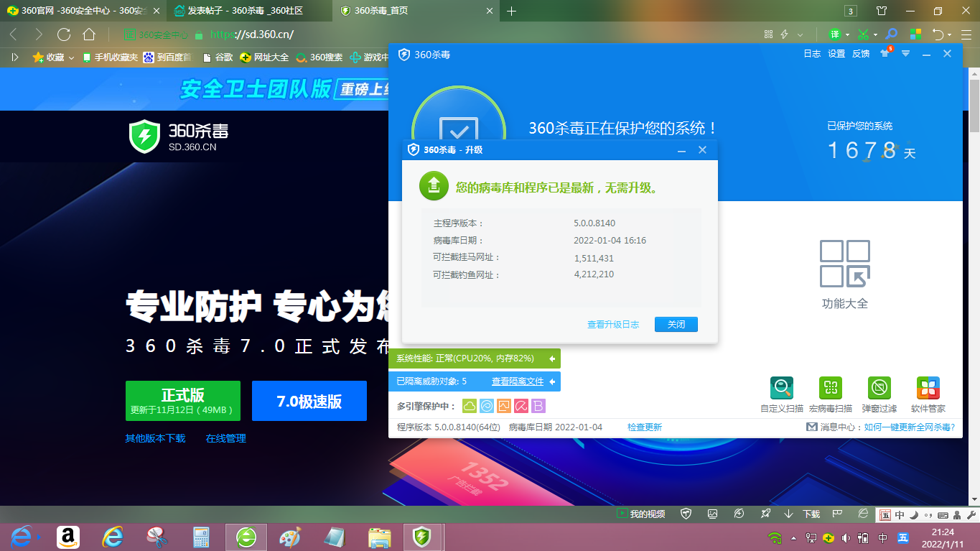
Task: Show hidden system tray icons
Action: click(x=793, y=537)
